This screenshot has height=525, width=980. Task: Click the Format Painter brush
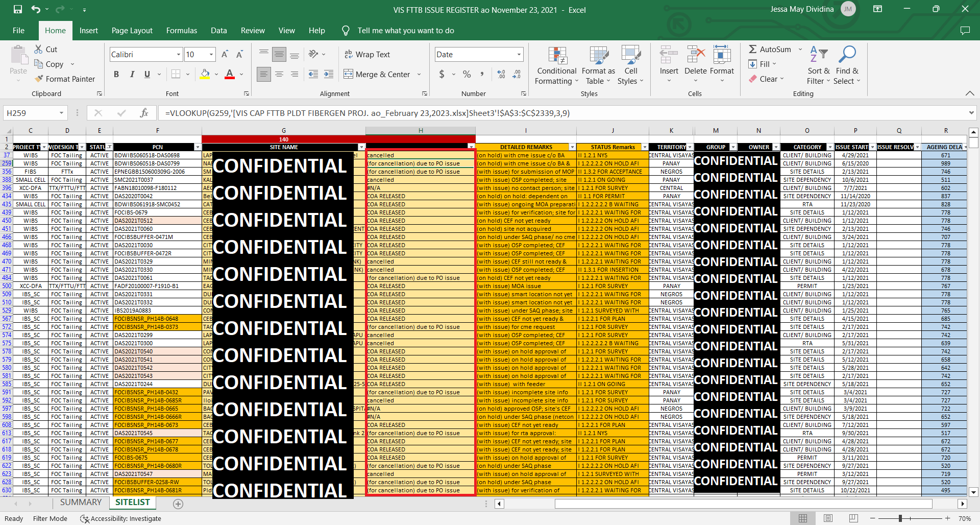(38, 79)
